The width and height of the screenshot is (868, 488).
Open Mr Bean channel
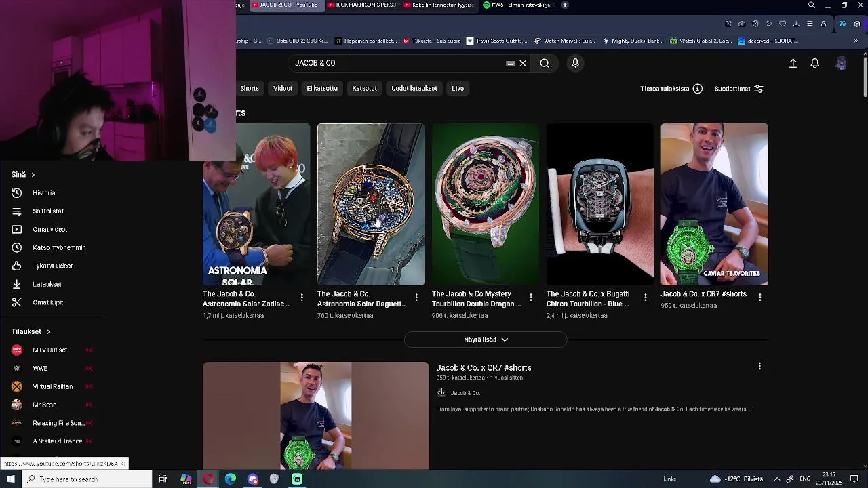45,405
